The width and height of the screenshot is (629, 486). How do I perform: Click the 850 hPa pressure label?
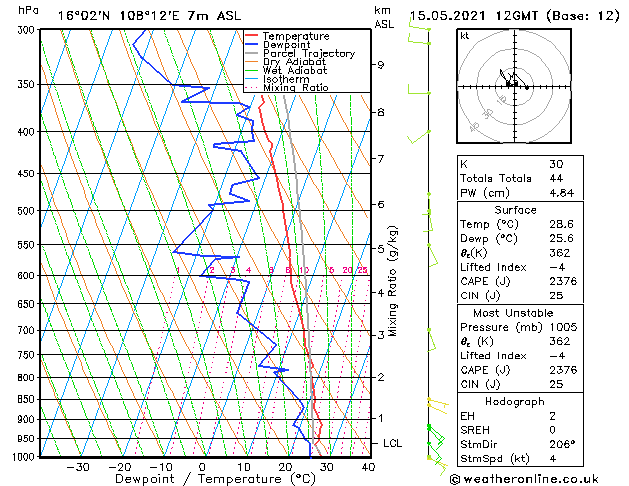26,400
